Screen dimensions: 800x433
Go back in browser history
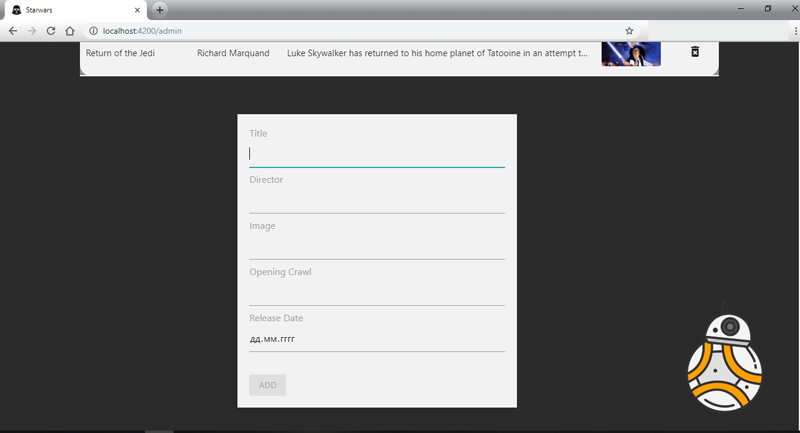point(13,31)
